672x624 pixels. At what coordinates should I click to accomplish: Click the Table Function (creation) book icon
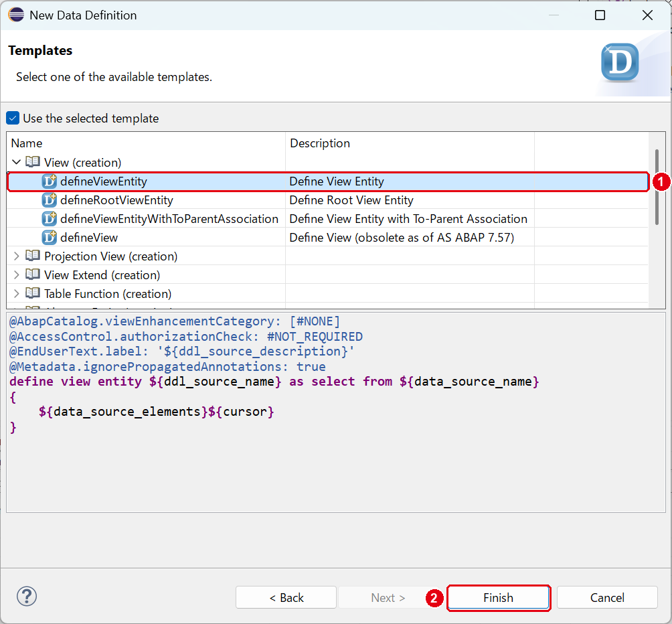(33, 293)
